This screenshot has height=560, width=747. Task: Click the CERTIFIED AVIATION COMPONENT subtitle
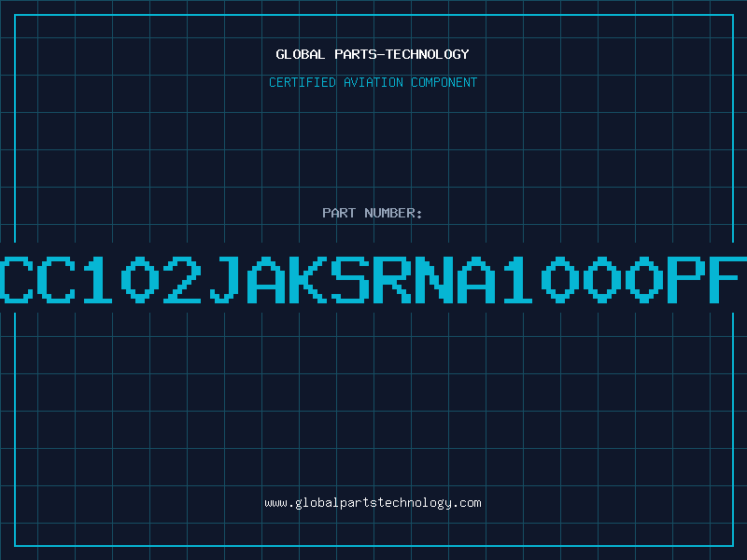tap(373, 82)
